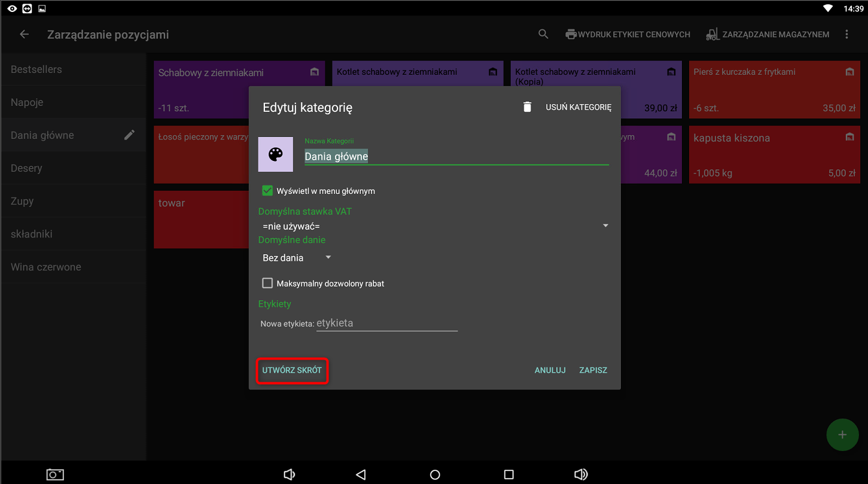The width and height of the screenshot is (868, 484).
Task: Select Napoje category in sidebar
Action: [27, 102]
